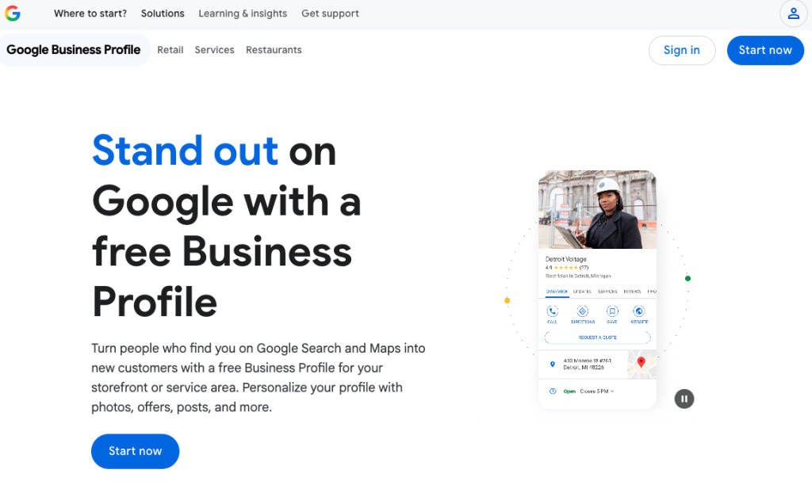Click the blue location pin beside the address
812x504 pixels.
coord(552,365)
